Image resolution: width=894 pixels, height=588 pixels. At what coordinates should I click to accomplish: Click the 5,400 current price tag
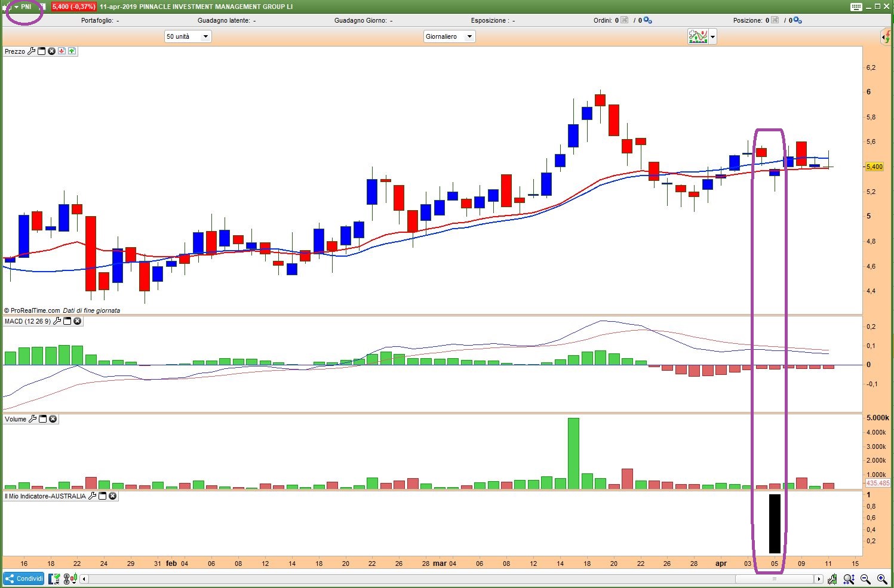[874, 167]
